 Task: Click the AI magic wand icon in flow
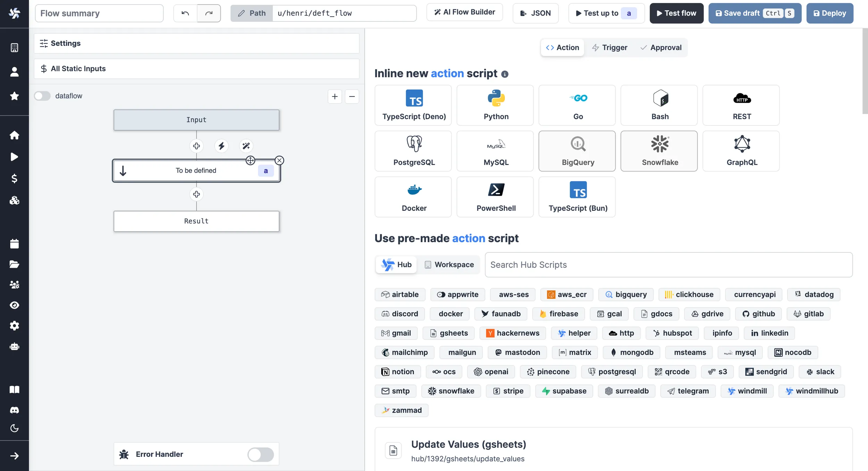point(246,146)
